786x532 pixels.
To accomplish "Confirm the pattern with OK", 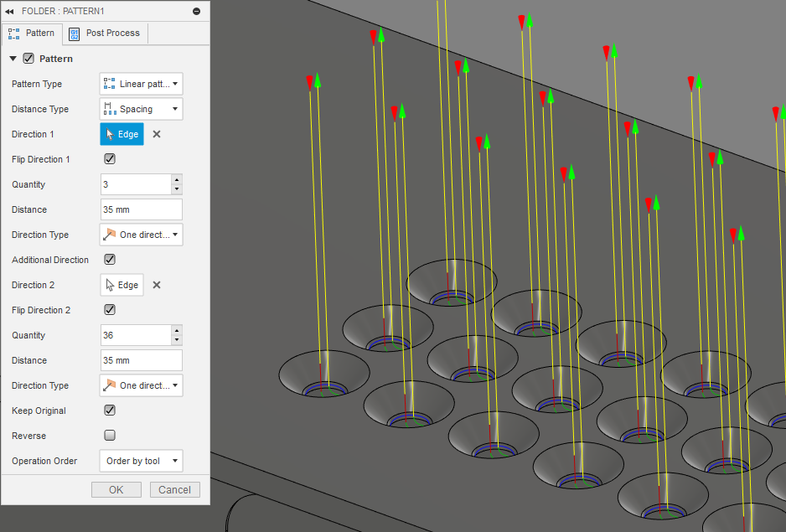I will pos(116,489).
